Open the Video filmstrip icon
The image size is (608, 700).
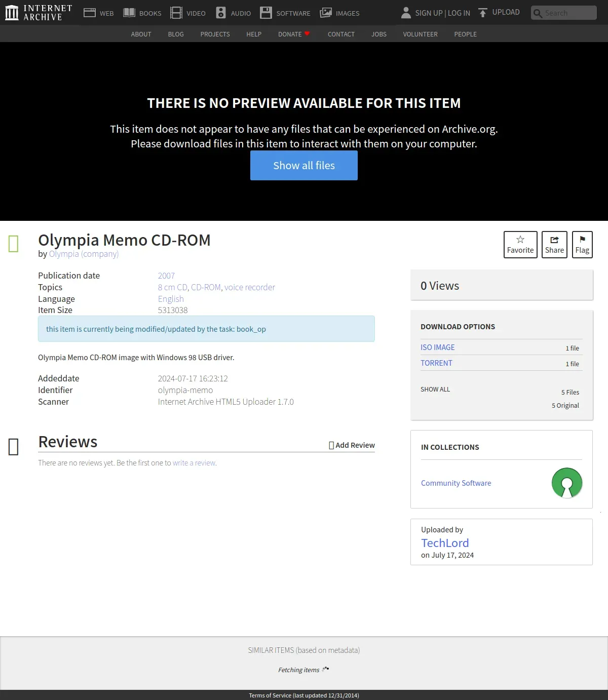(x=176, y=13)
